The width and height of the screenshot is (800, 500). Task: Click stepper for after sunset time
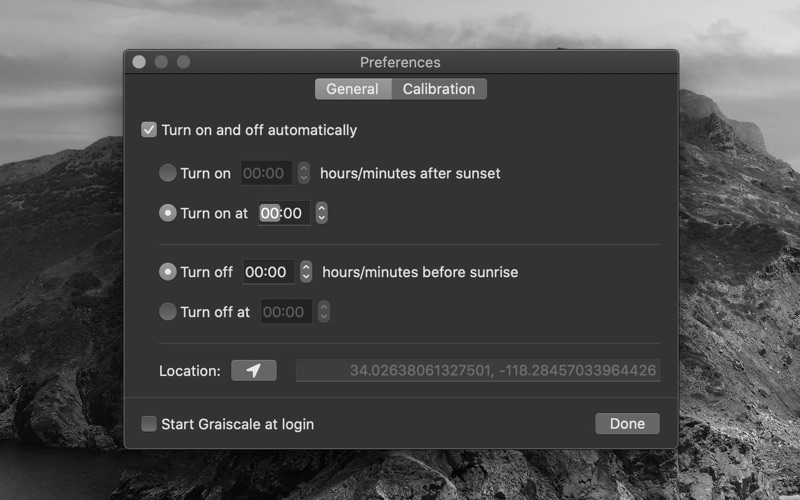point(304,173)
